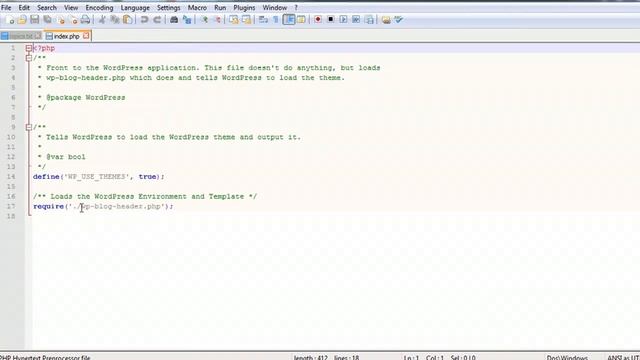Click the Zoom Out toolbar icon

point(217,20)
